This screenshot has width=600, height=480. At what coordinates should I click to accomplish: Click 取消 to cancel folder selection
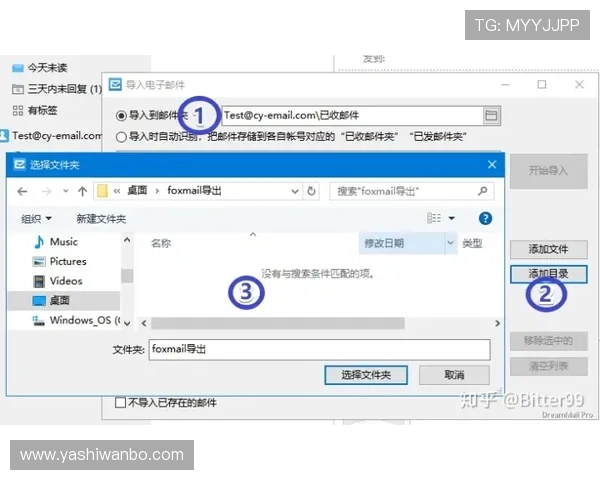pos(454,375)
